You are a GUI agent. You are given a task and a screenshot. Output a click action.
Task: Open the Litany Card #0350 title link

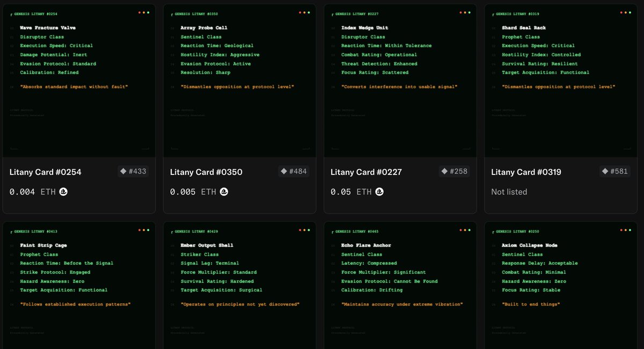pyautogui.click(x=206, y=172)
